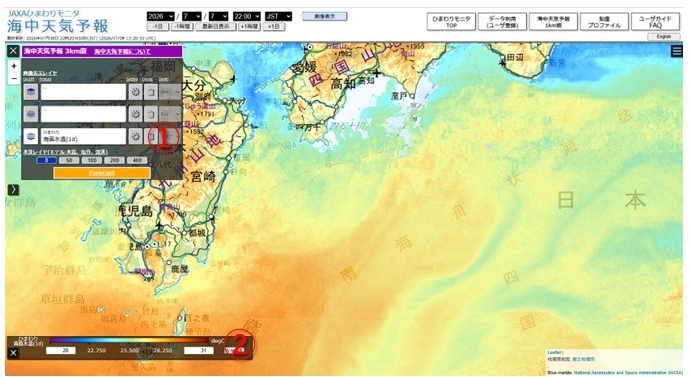Edit the colorbar minimum value 20
The image size is (690, 377).
(x=61, y=351)
